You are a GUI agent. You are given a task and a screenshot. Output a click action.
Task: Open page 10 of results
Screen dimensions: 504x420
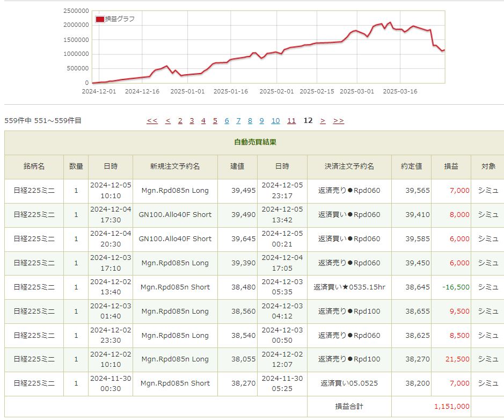[x=275, y=121]
